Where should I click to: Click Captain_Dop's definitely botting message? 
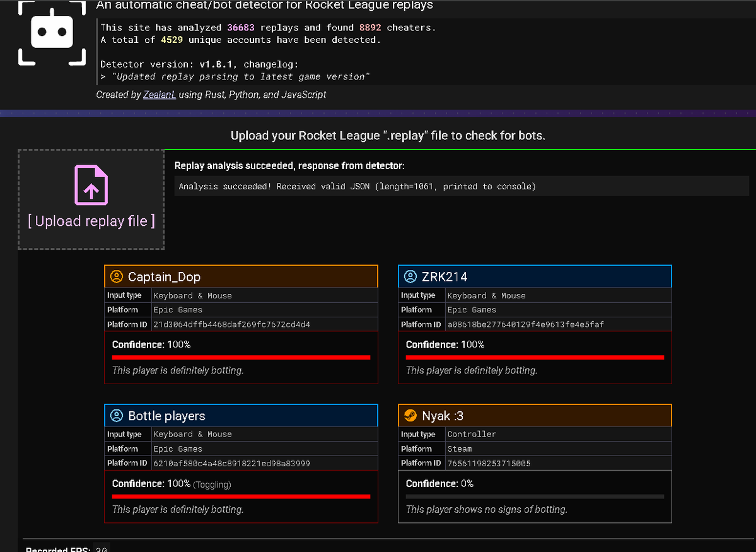pyautogui.click(x=178, y=370)
